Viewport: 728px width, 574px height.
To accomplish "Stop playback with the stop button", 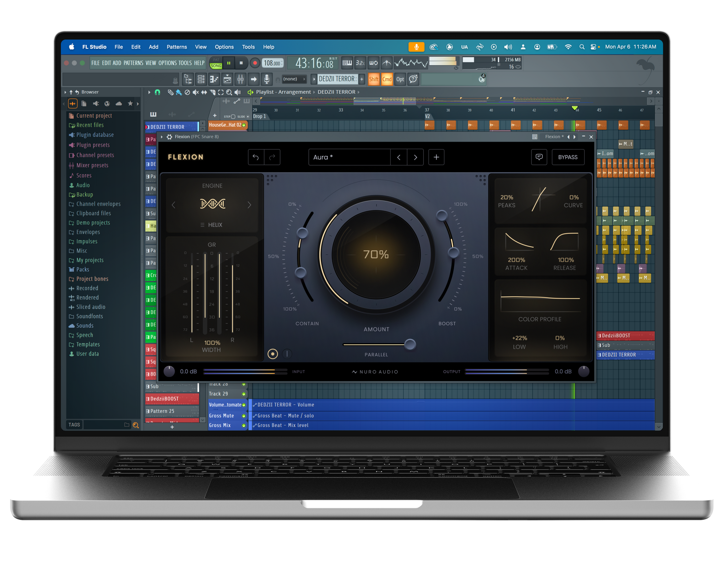I will [x=241, y=63].
